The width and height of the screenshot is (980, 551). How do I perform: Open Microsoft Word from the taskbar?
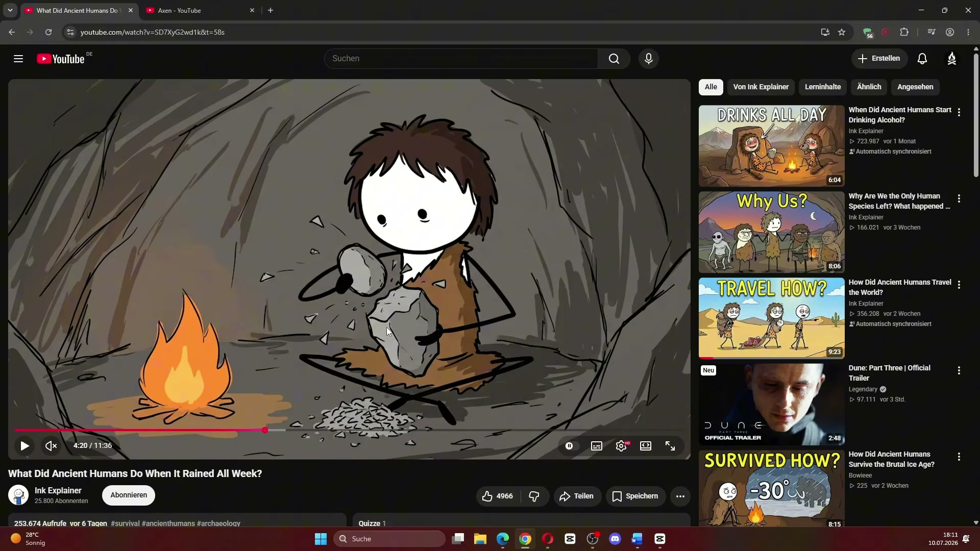(637, 539)
